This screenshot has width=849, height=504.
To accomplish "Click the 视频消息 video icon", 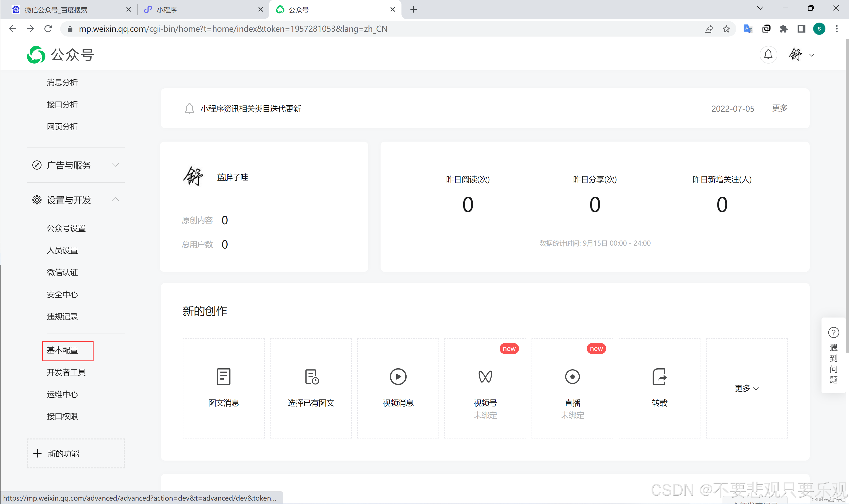I will point(398,377).
